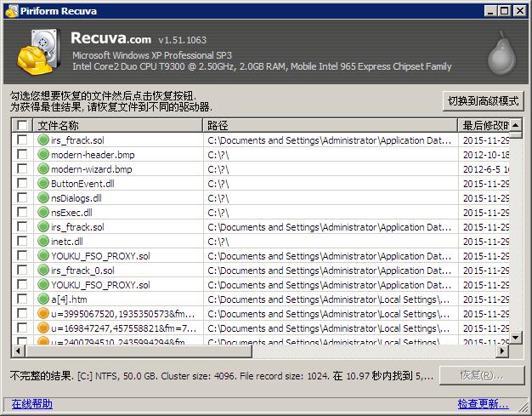The image size is (532, 416).
Task: Check the box for modern-wizard.bmp
Action: click(x=22, y=169)
